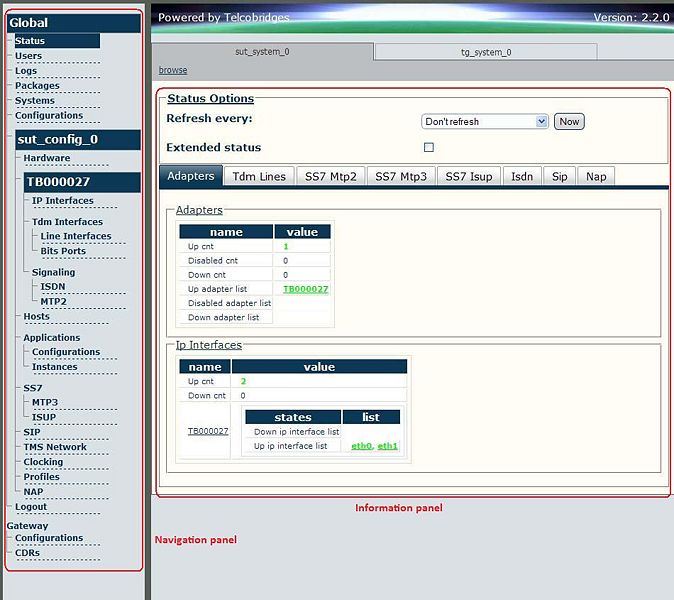Open MTP2 under Signaling
Viewport: 674px width, 600px height.
click(54, 301)
